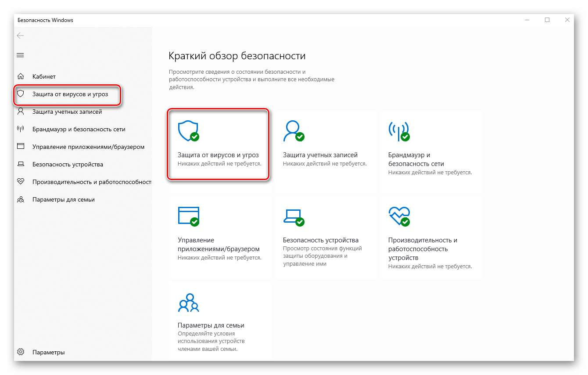Open the Защита учетных записей tile title
The width and height of the screenshot is (588, 375).
pyautogui.click(x=320, y=155)
